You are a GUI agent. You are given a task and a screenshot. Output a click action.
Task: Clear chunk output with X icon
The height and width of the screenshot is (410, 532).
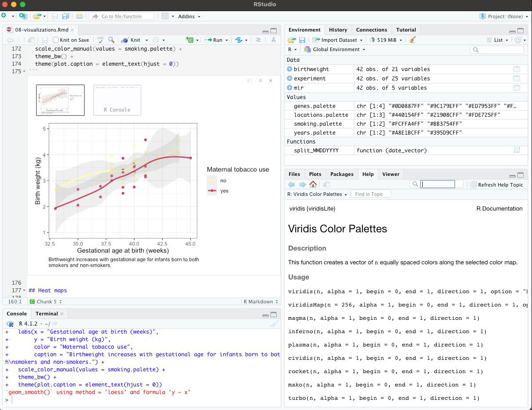coord(270,80)
